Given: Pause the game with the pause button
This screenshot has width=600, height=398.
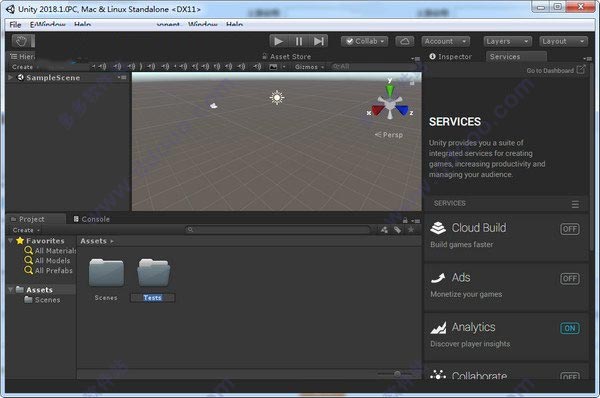Looking at the screenshot, I should point(299,41).
